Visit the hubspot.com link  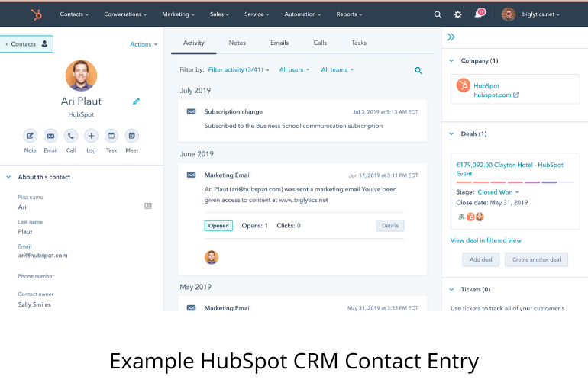[492, 95]
